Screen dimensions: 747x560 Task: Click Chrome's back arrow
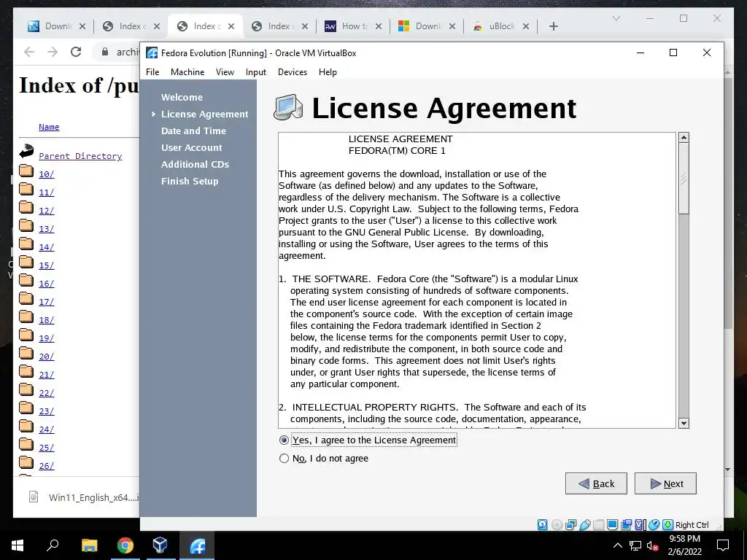29,52
